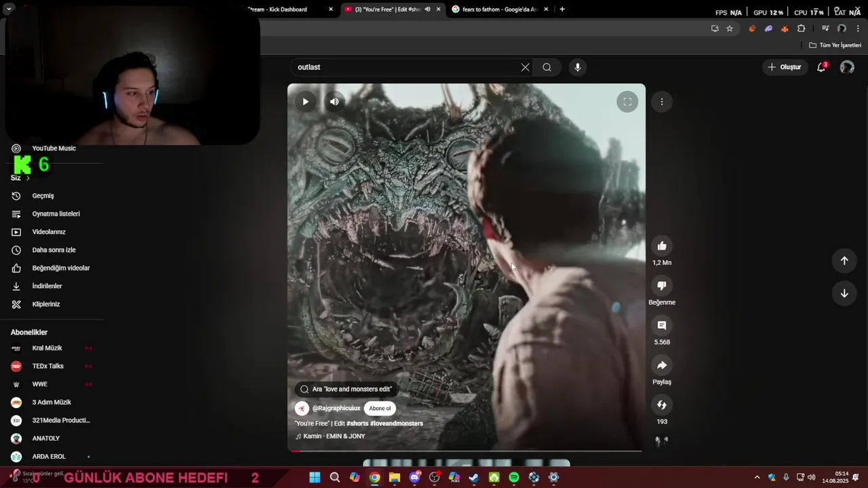Share the Short using Paylaş

pyautogui.click(x=662, y=365)
